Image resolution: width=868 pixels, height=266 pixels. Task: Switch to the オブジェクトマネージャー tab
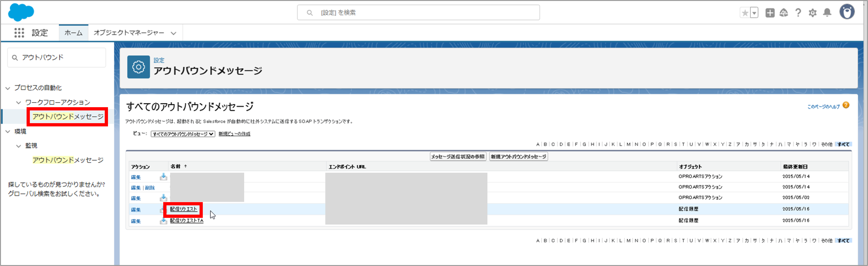(129, 33)
